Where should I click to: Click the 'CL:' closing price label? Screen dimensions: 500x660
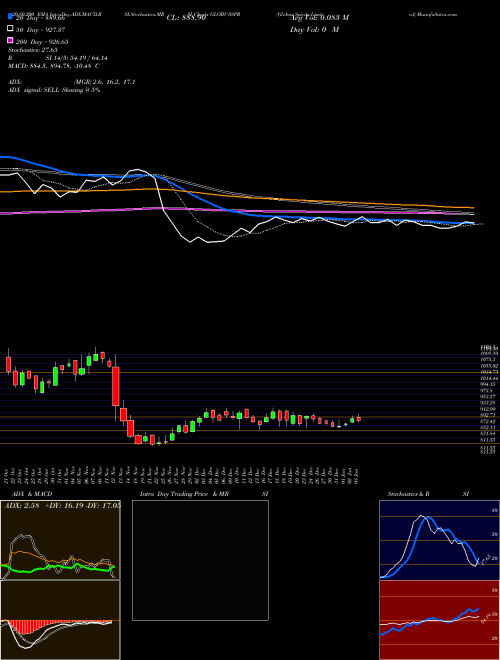click(x=186, y=18)
